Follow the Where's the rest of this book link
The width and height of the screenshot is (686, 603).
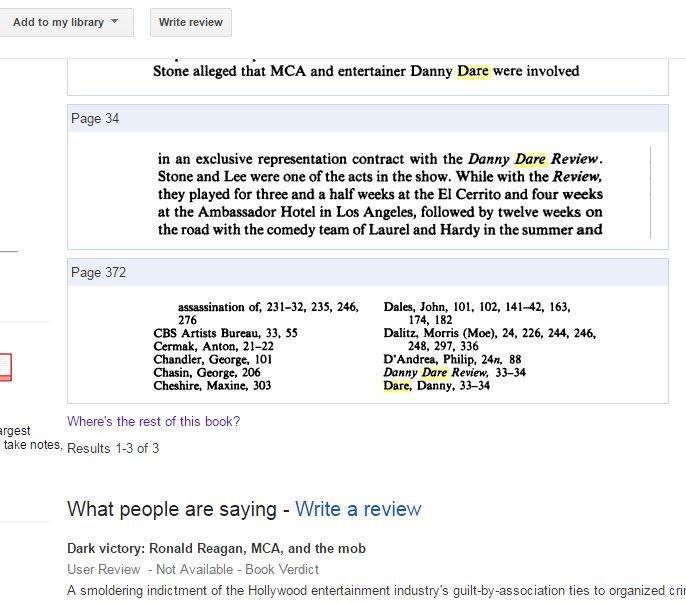153,422
